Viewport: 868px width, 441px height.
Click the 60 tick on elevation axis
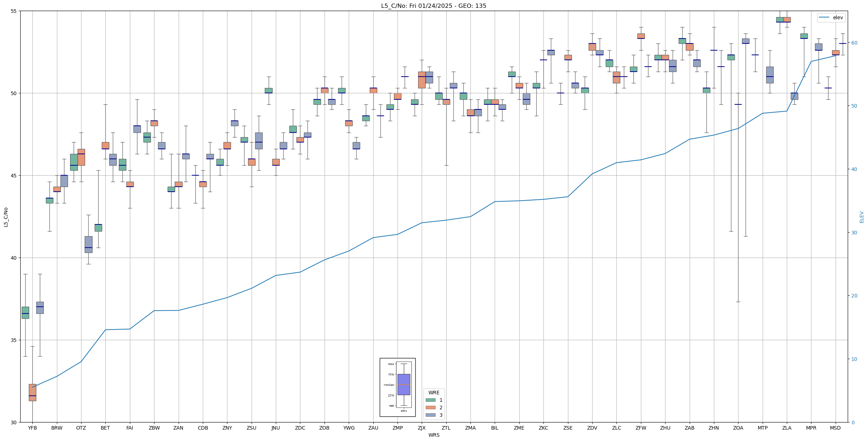(x=854, y=43)
